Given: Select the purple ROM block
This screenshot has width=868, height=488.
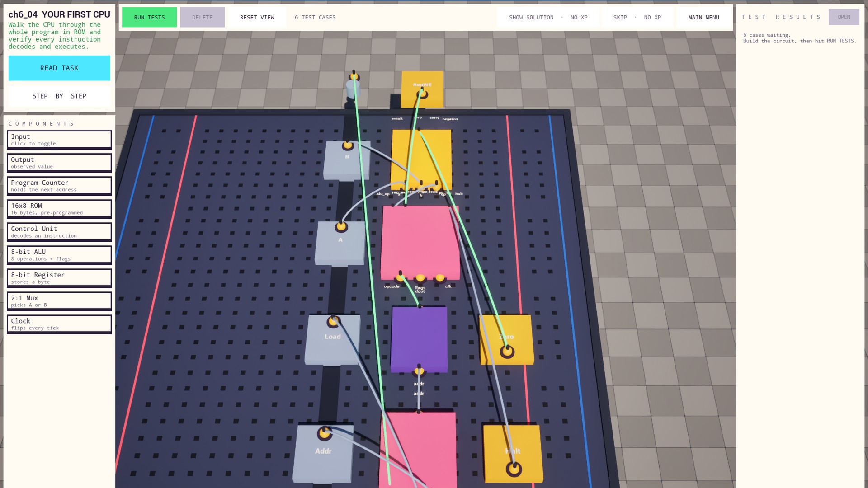Looking at the screenshot, I should pyautogui.click(x=419, y=339).
